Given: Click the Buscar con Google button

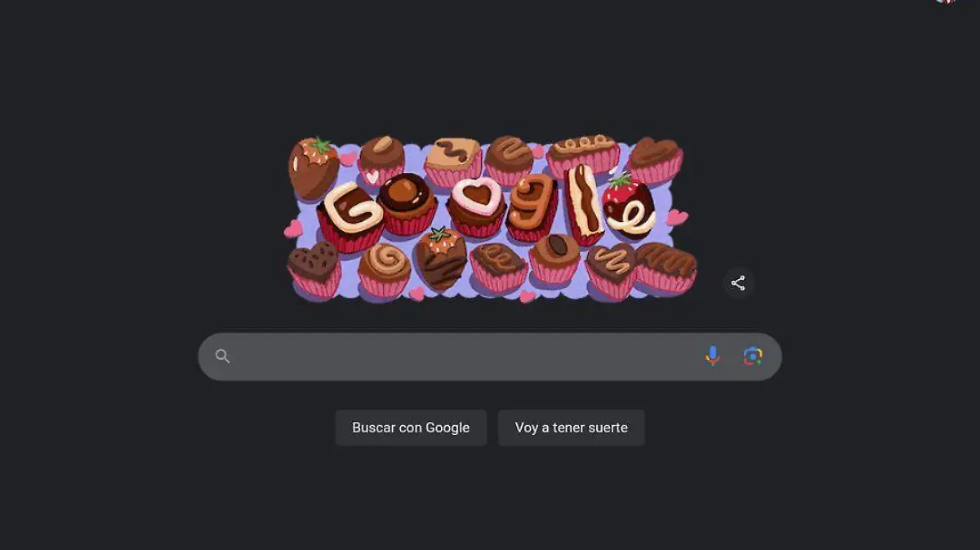Looking at the screenshot, I should click(411, 428).
